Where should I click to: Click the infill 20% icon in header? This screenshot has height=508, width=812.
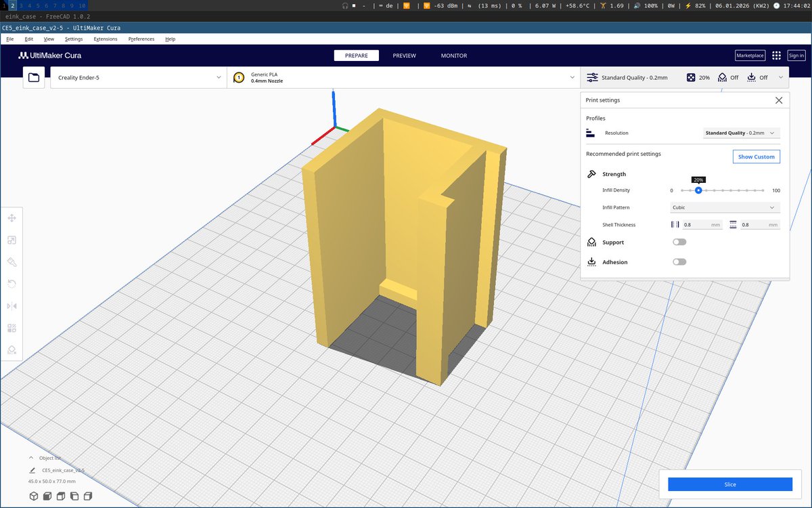pyautogui.click(x=691, y=78)
